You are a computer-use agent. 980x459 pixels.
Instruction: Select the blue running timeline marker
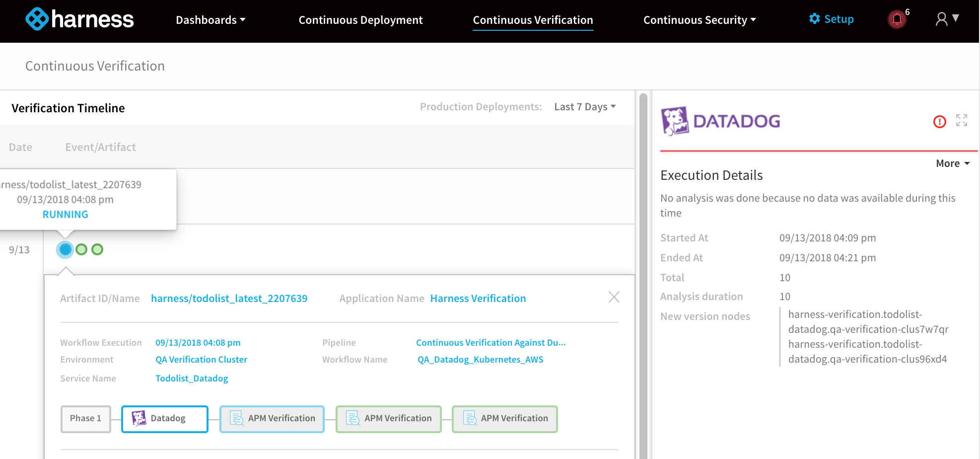point(65,249)
